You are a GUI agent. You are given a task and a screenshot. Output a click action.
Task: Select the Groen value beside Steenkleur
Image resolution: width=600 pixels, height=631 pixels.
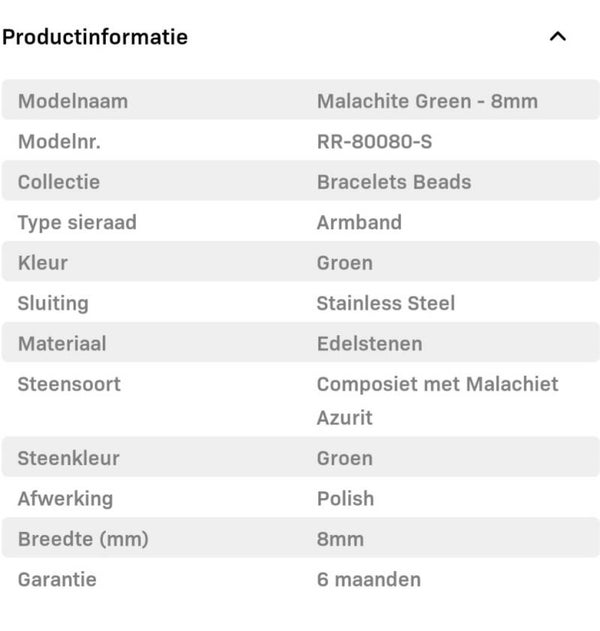(344, 458)
